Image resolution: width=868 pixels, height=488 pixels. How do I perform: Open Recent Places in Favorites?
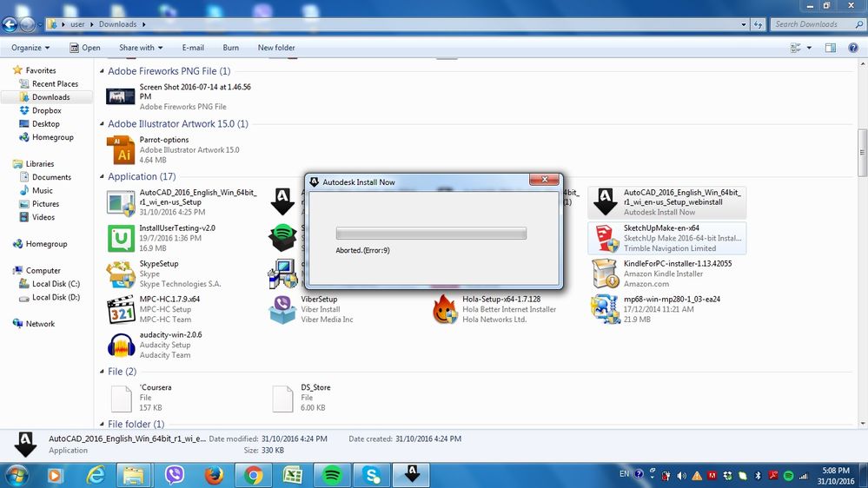[x=55, y=83]
